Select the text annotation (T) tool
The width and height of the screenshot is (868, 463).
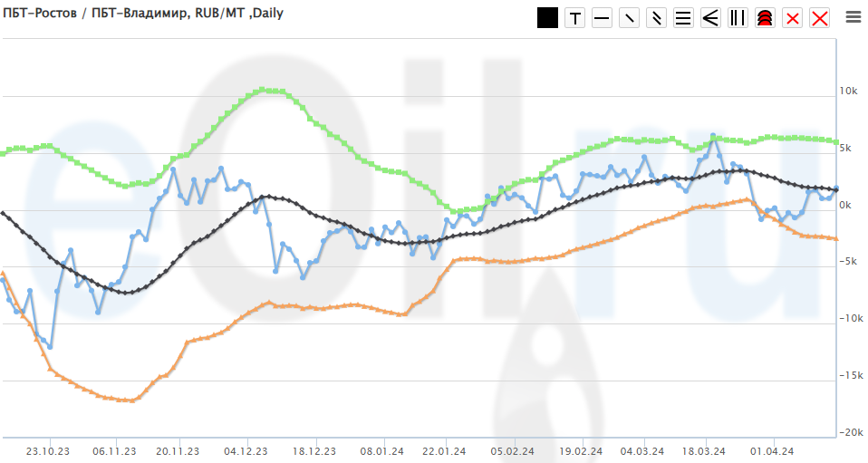coord(574,18)
